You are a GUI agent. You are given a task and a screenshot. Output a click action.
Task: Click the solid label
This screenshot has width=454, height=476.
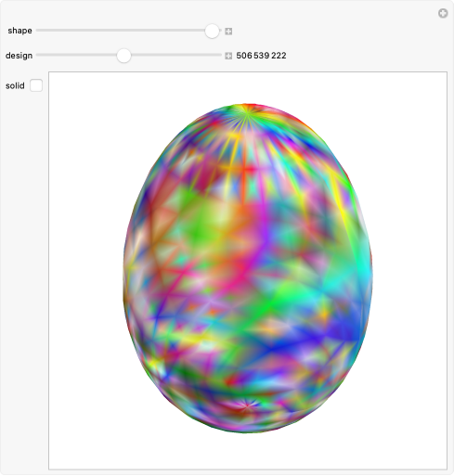coord(15,85)
